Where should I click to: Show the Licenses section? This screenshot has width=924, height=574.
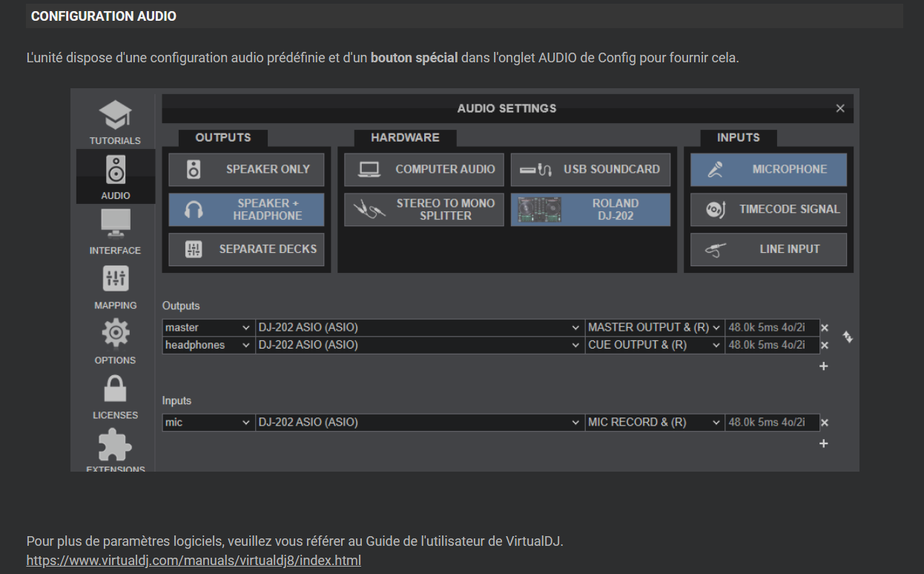pyautogui.click(x=115, y=396)
